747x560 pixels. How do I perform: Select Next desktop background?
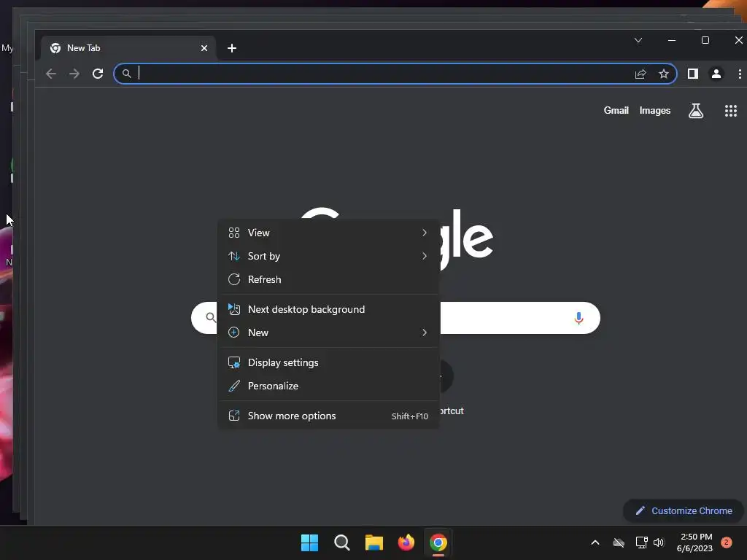328,309
